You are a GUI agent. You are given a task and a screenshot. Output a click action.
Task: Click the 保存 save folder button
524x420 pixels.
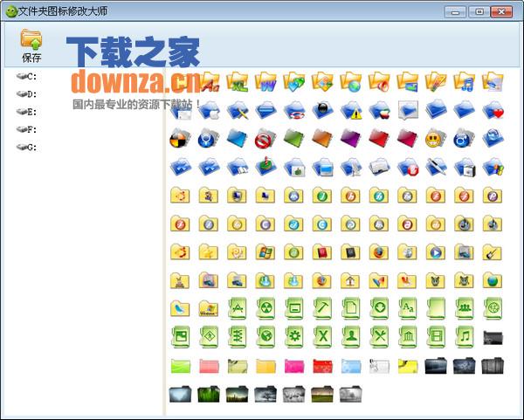pyautogui.click(x=31, y=45)
